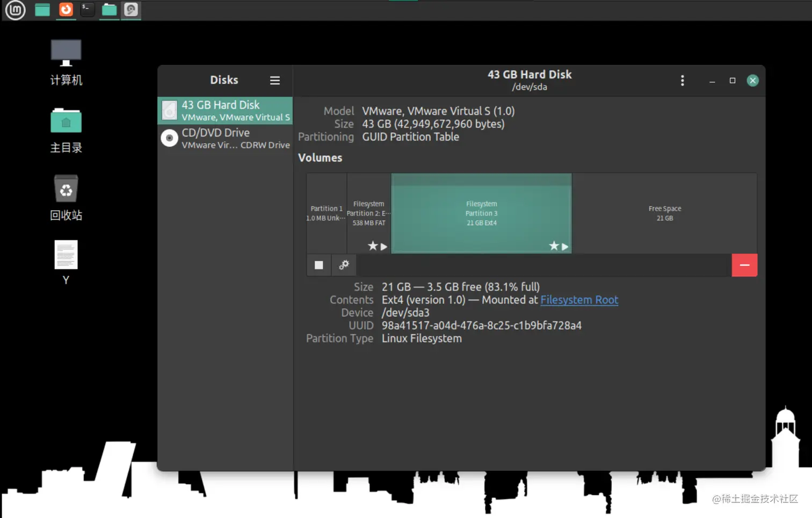Delete free space with the red minus button
The image size is (812, 518).
click(x=744, y=265)
